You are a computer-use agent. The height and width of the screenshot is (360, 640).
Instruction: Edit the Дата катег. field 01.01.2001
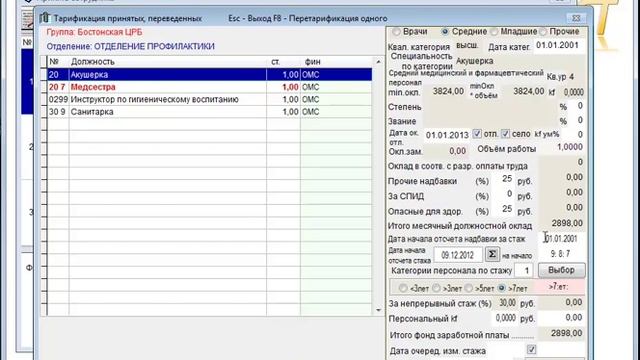point(559,46)
